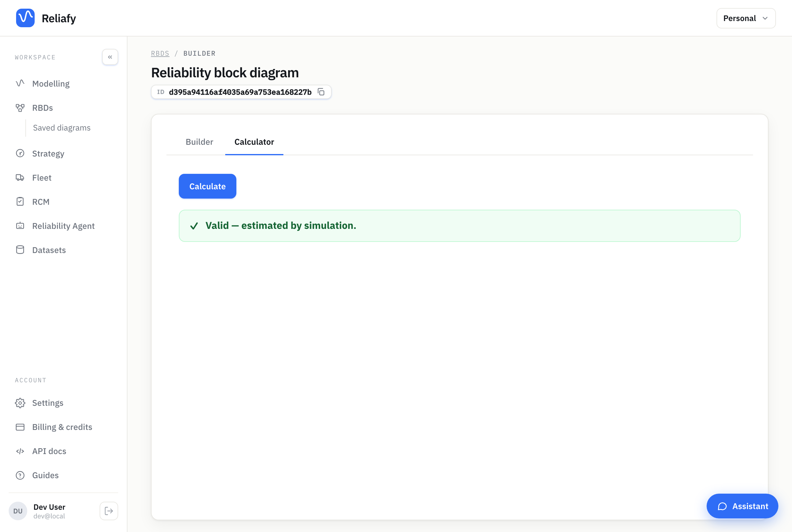Open Saved diagrams in sidebar
The width and height of the screenshot is (792, 532).
click(x=62, y=127)
